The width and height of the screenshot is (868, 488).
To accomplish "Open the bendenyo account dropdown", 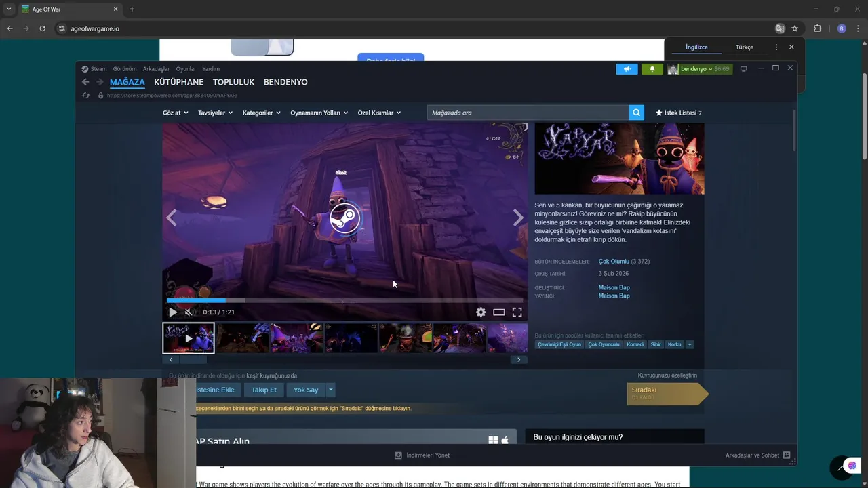I will (699, 69).
